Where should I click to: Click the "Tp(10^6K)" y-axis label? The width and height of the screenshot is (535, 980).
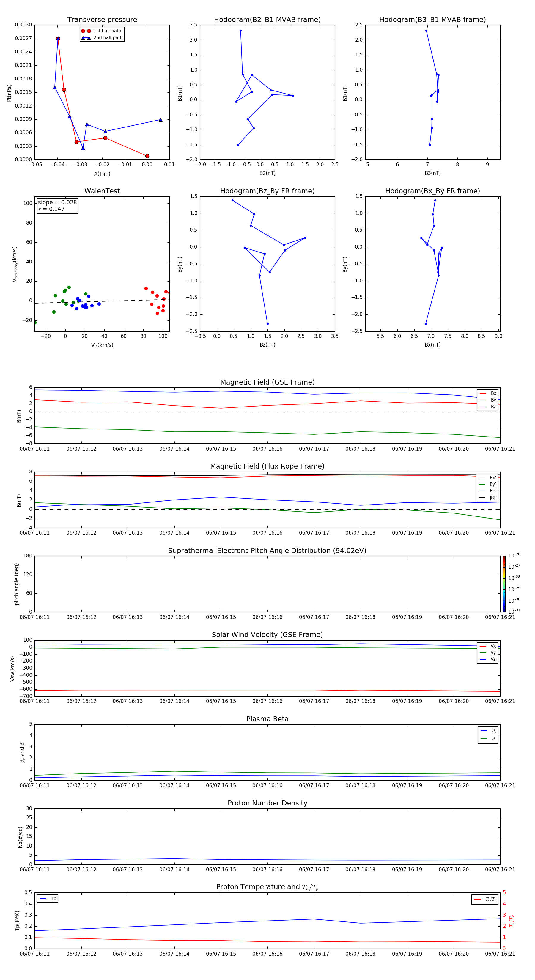coord(17,921)
